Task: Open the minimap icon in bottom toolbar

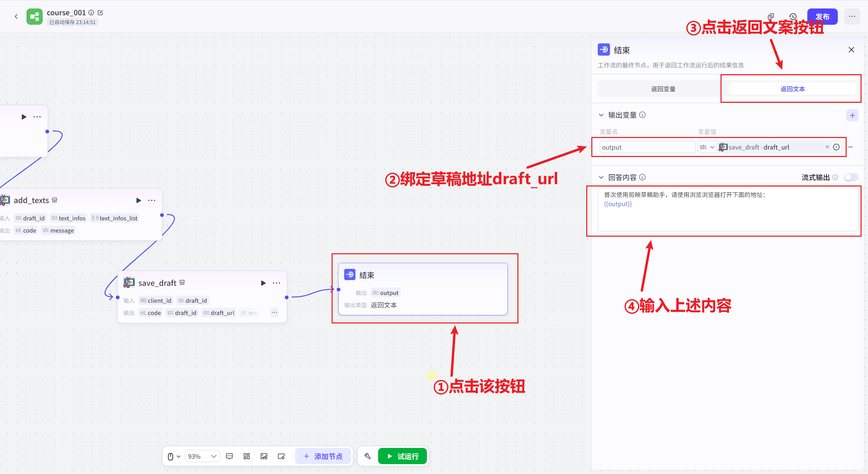Action: (281, 456)
